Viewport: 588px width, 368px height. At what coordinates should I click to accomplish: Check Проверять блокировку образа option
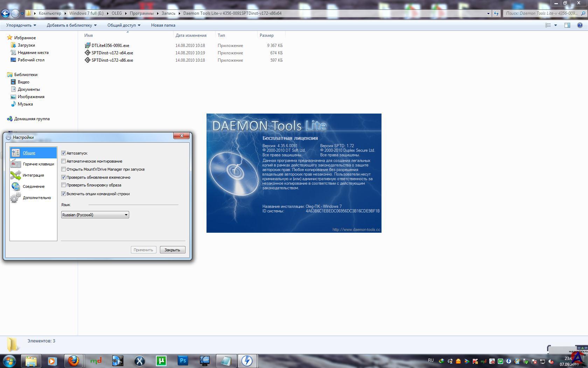pyautogui.click(x=64, y=185)
